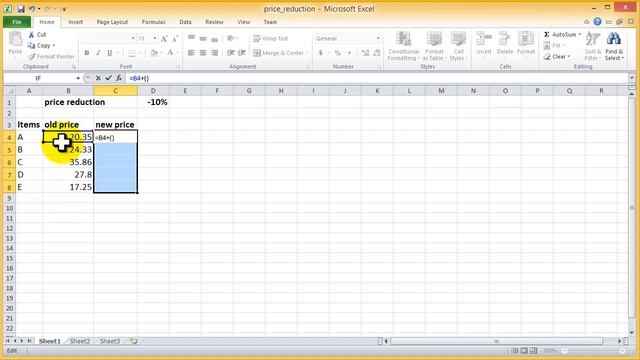
Task: Click the Insert Function fx icon
Action: [x=119, y=78]
